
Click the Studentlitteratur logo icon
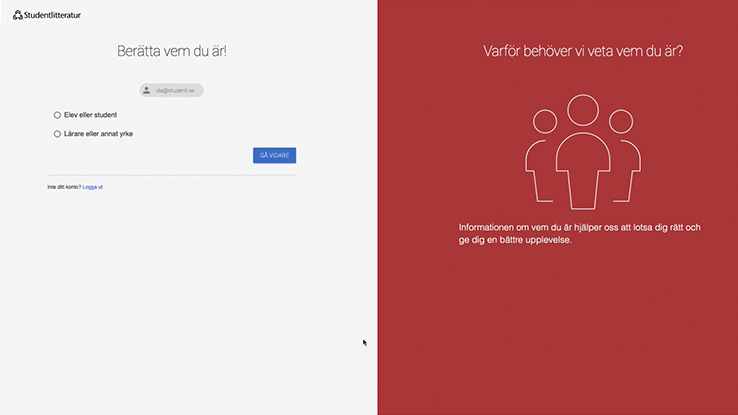pos(18,15)
